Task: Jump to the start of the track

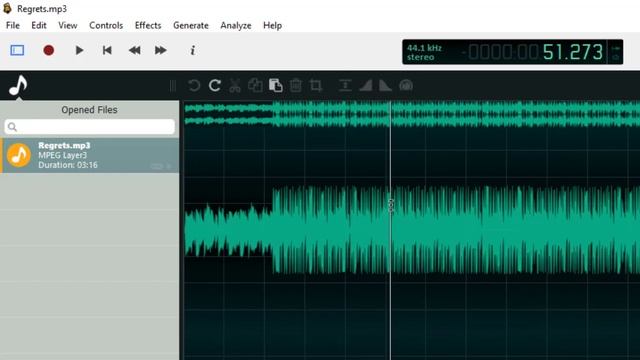Action: pos(107,50)
